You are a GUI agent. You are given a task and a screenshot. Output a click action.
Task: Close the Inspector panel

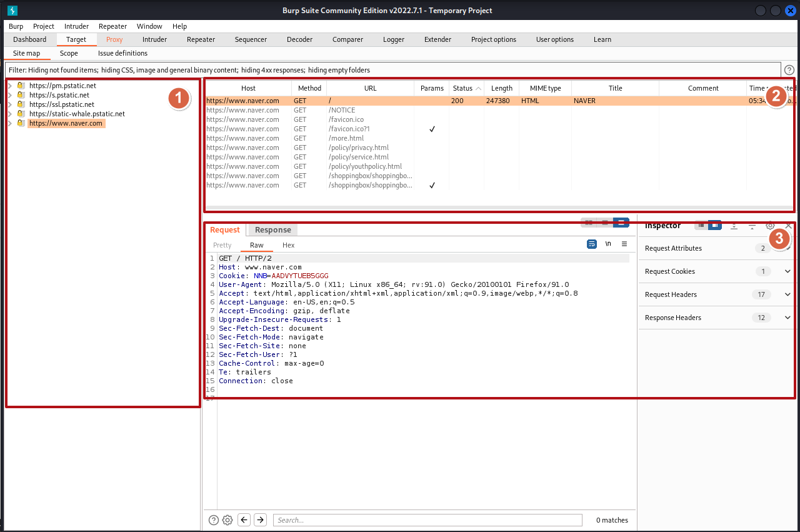[788, 225]
